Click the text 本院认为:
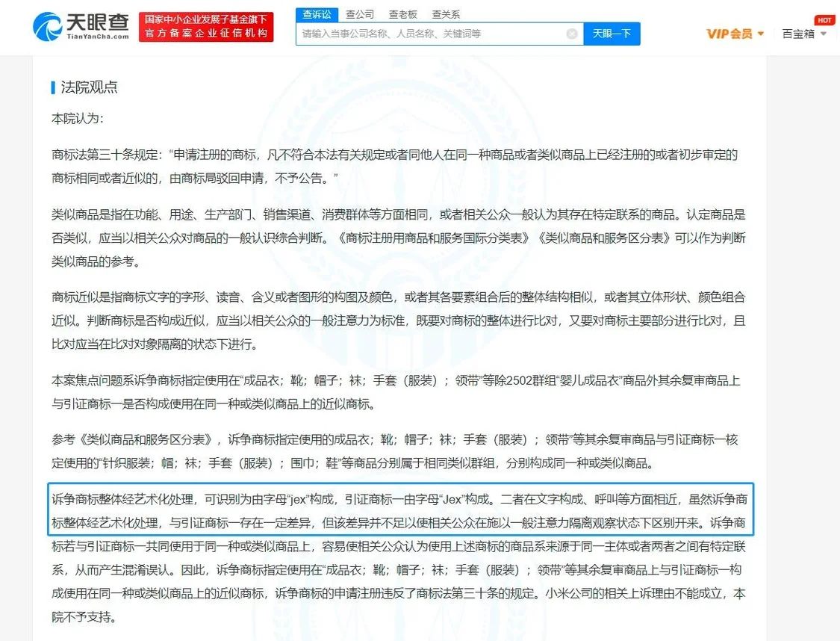Screen dimensions: 840x641 coord(78,119)
